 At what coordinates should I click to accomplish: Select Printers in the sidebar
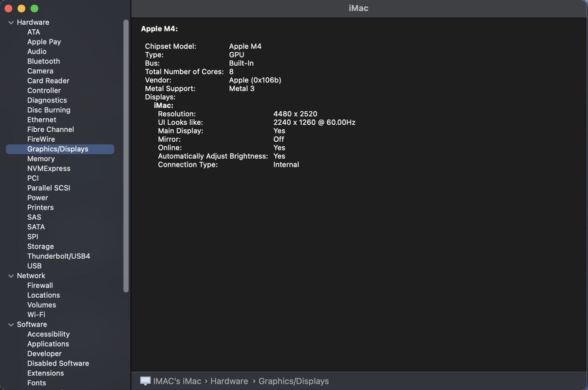pyautogui.click(x=41, y=208)
